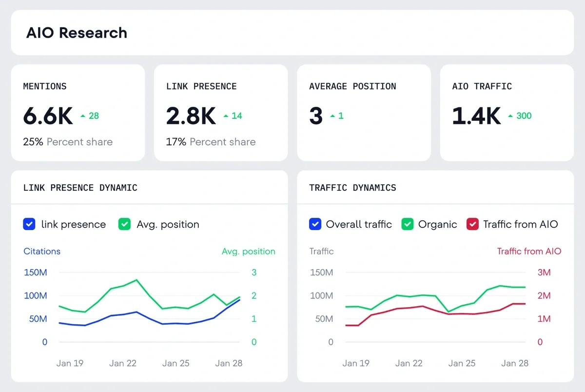Screen dimensions: 585x392
Task: Click the green arrow beside Link Presence 14
Action: 226,116
